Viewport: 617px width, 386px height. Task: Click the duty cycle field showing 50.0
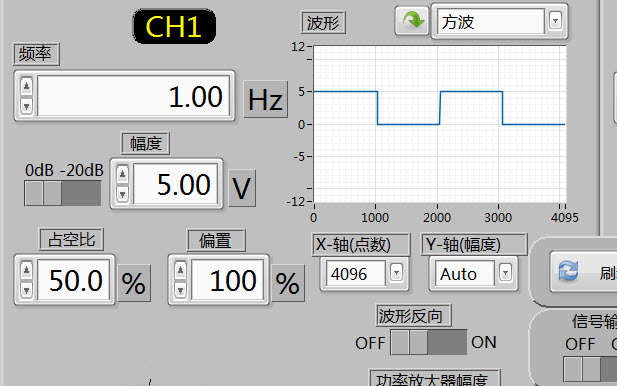(74, 281)
